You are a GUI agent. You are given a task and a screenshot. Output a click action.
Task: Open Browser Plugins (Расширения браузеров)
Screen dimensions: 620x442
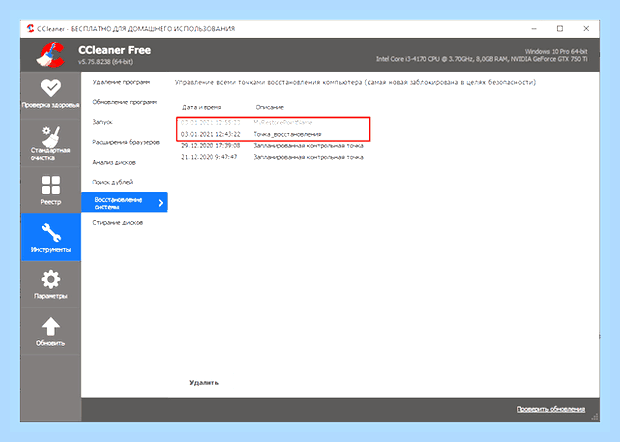(126, 142)
